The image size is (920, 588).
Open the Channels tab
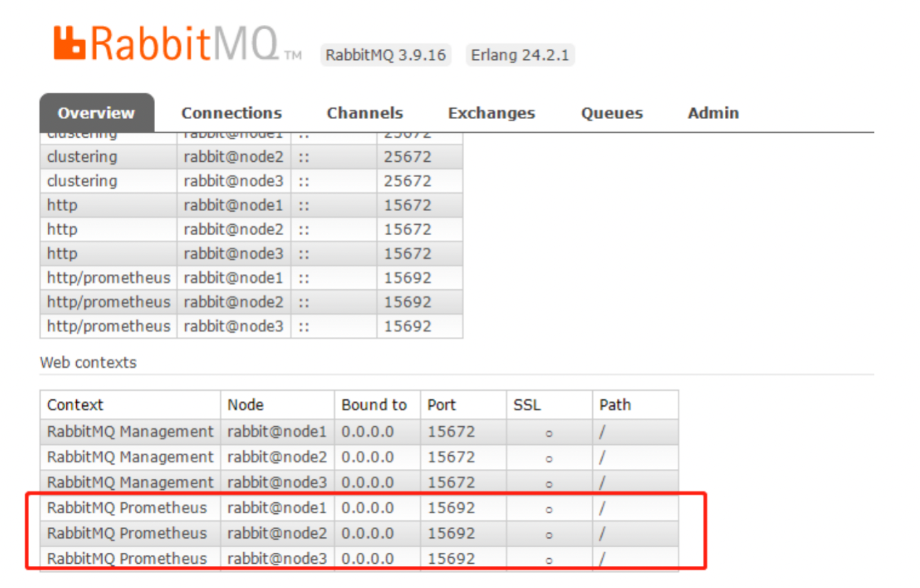pyautogui.click(x=365, y=113)
